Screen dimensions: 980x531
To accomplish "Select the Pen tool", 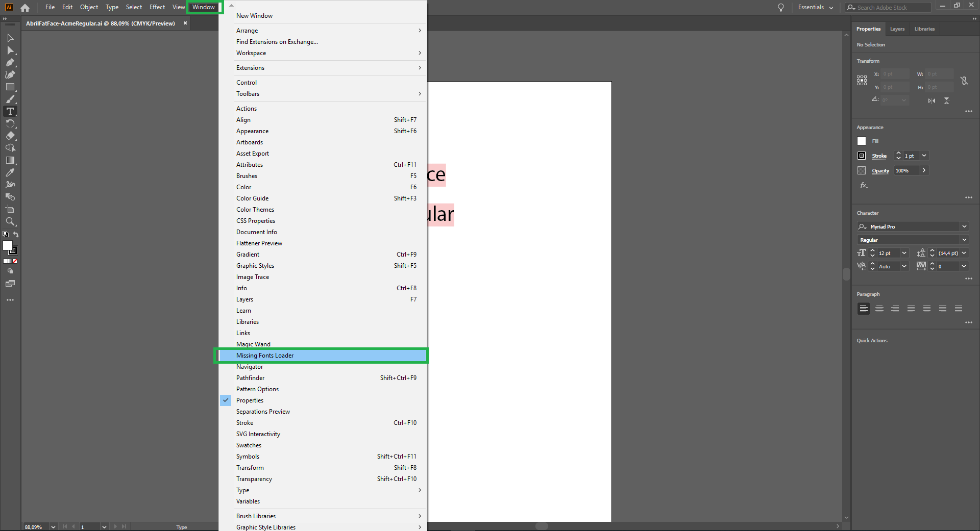I will coord(10,62).
